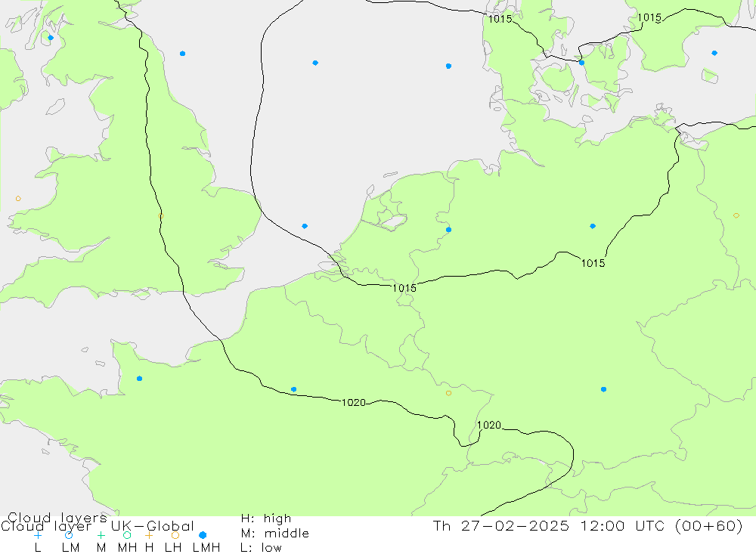Select blue marker in the central North Sea
The height and width of the screenshot is (554, 756).
315,63
